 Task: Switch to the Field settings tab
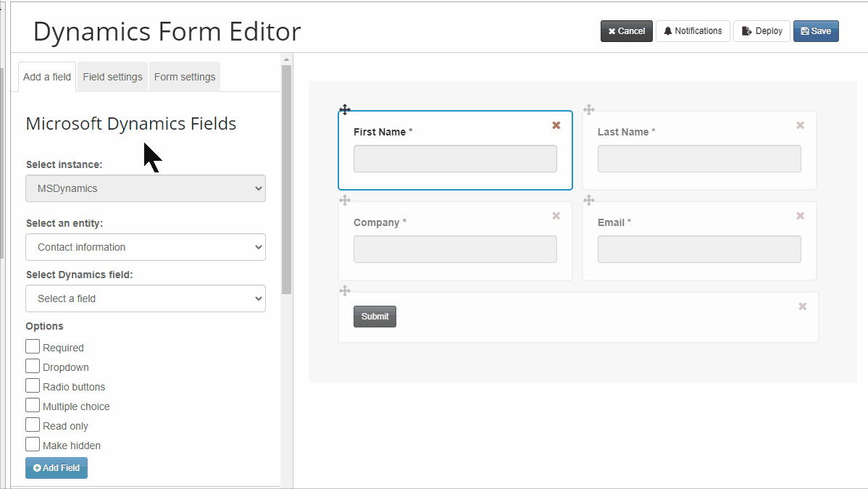tap(112, 76)
